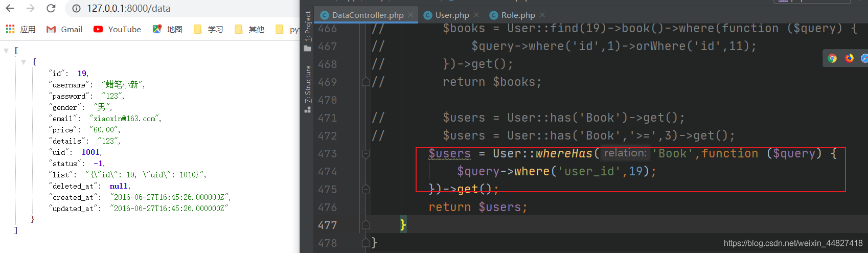
Task: Preview file in Firefox browser
Action: 849,58
